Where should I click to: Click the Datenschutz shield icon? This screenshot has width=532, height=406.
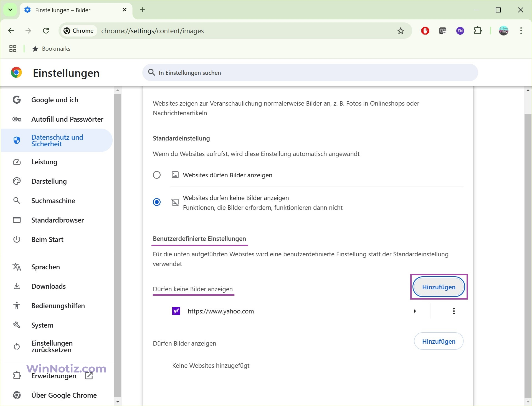tap(17, 141)
